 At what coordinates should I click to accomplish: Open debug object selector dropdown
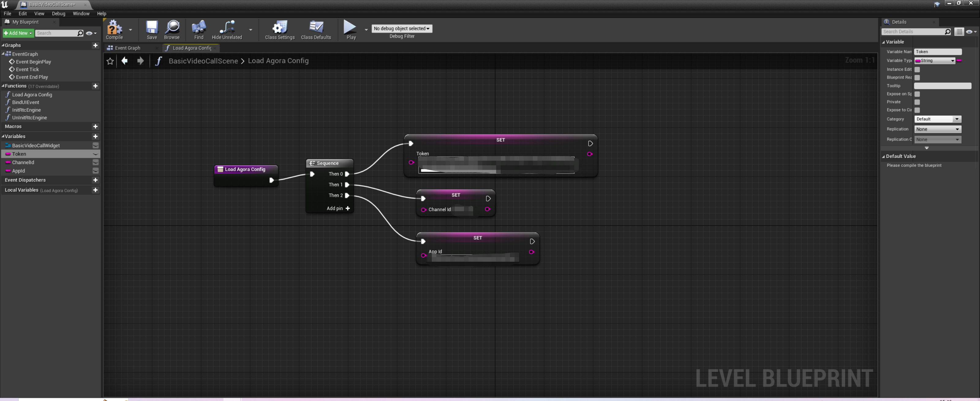pyautogui.click(x=402, y=28)
